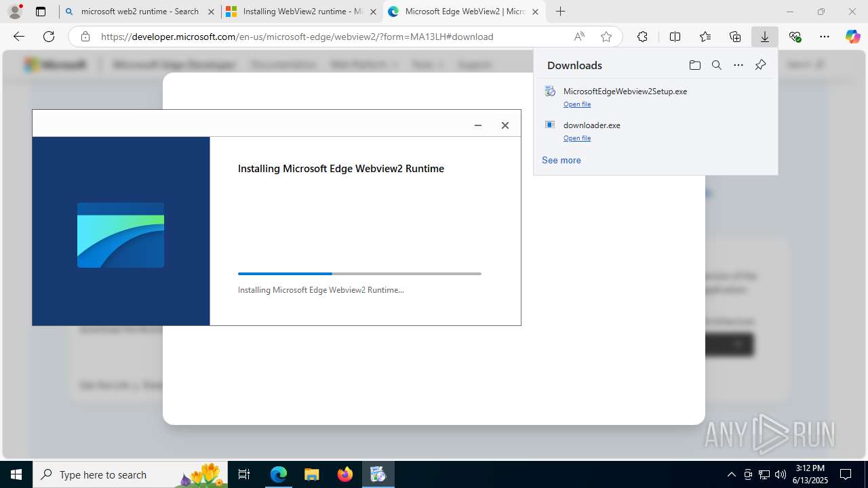Close the microsoft web2 runtime search tab
Screen dimensions: 868x488
point(212,12)
